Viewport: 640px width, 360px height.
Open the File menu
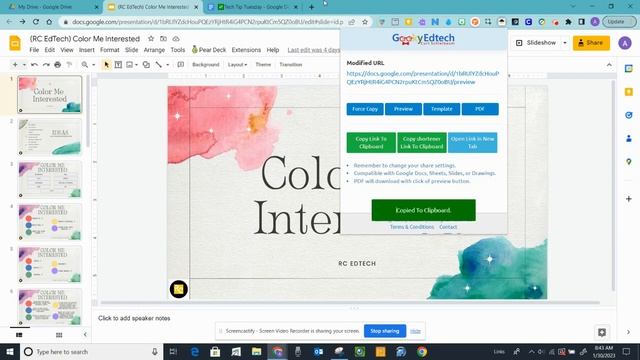tap(34, 50)
